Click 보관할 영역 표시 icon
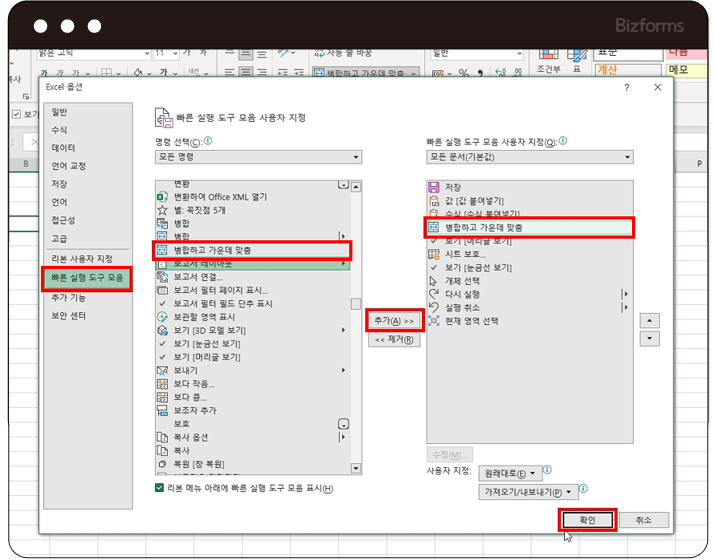 click(x=162, y=317)
